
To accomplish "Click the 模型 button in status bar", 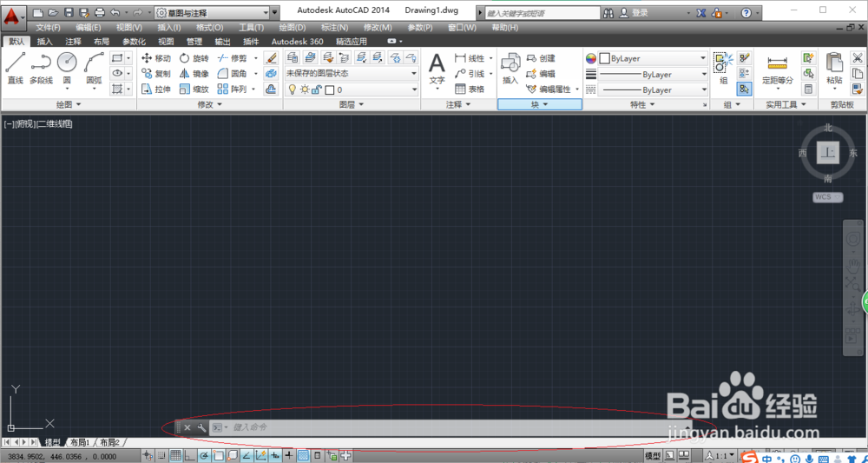I will [x=653, y=455].
